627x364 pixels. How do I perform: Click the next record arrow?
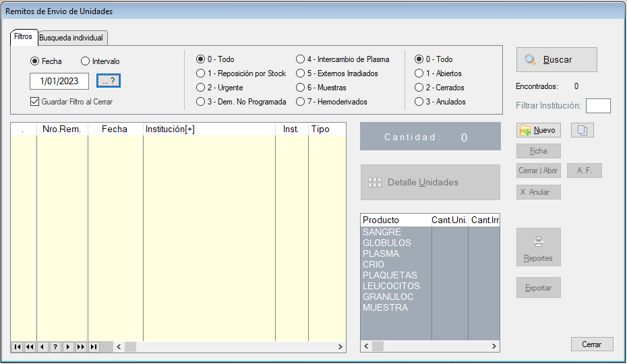point(68,346)
